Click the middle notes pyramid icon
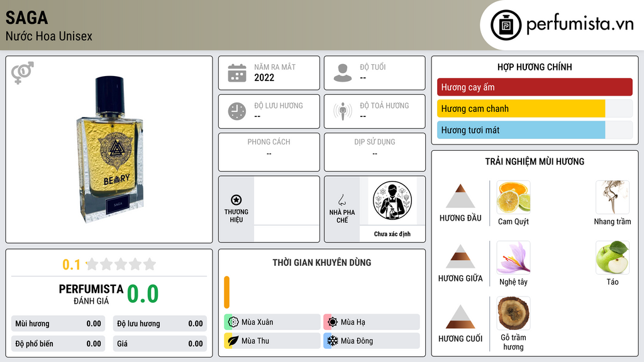The image size is (644, 362). coord(460,256)
